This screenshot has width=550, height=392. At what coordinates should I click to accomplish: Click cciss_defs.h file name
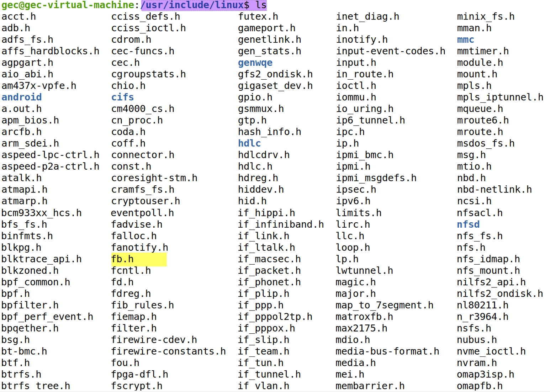146,16
